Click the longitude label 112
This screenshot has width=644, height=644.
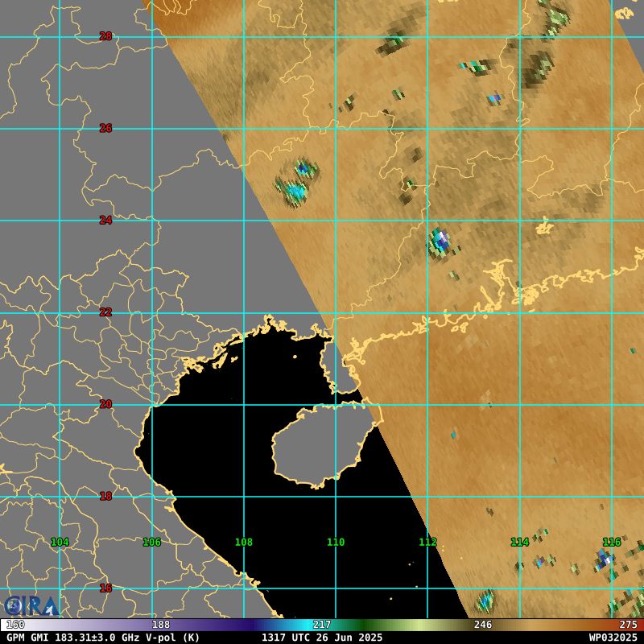pyautogui.click(x=427, y=542)
